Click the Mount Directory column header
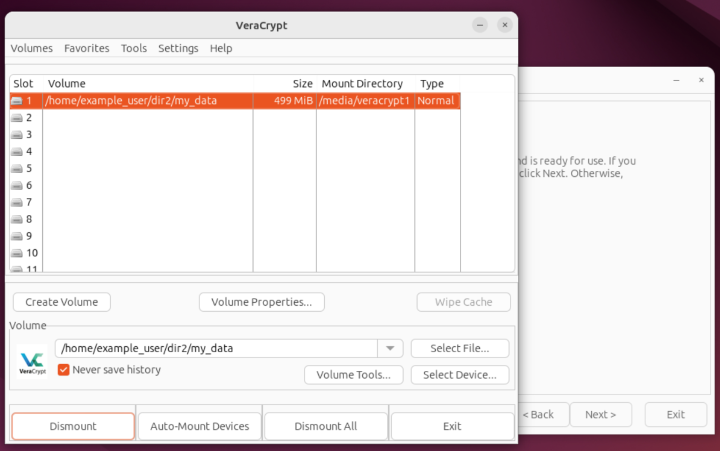 [366, 84]
